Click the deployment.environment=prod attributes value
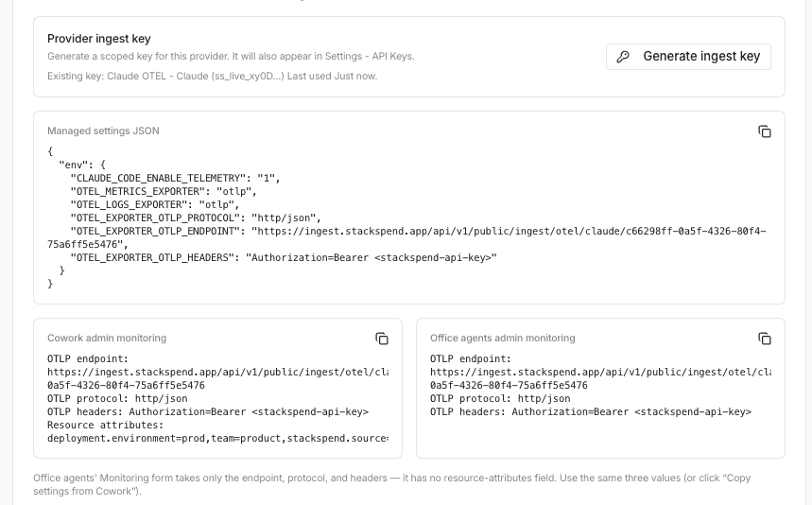This screenshot has width=812, height=505. click(217, 439)
